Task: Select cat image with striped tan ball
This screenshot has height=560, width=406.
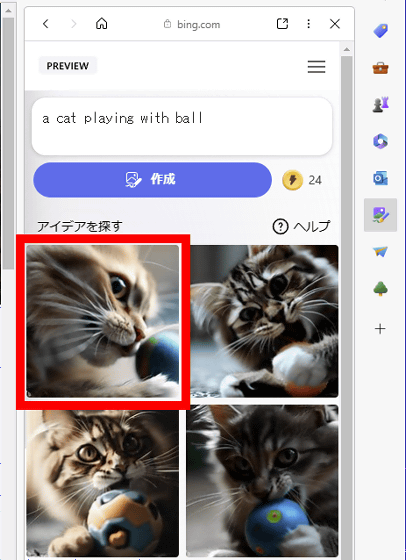Action: (102, 482)
